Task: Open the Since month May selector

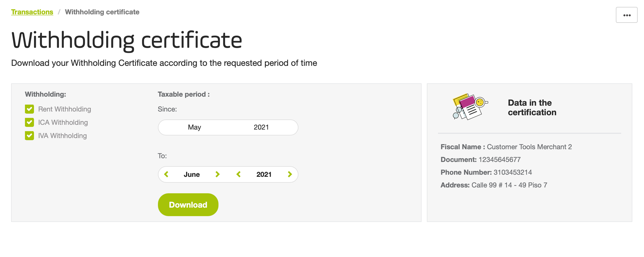Action: [194, 127]
